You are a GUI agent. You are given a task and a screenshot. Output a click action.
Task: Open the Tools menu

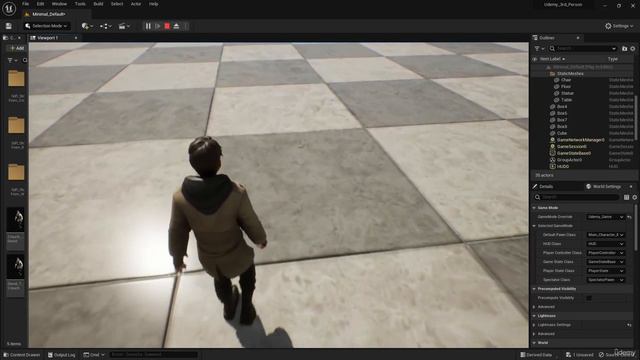[x=80, y=4]
